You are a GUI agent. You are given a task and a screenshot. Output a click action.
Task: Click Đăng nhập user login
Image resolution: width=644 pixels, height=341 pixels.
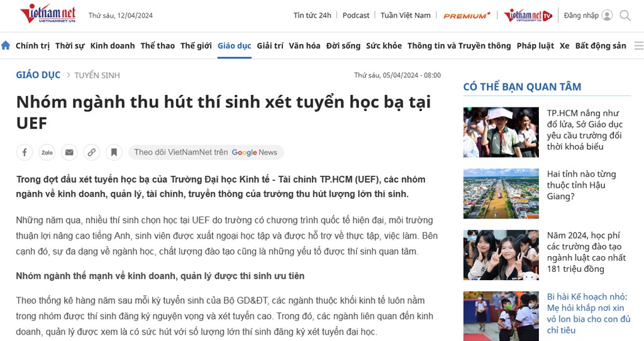click(587, 15)
